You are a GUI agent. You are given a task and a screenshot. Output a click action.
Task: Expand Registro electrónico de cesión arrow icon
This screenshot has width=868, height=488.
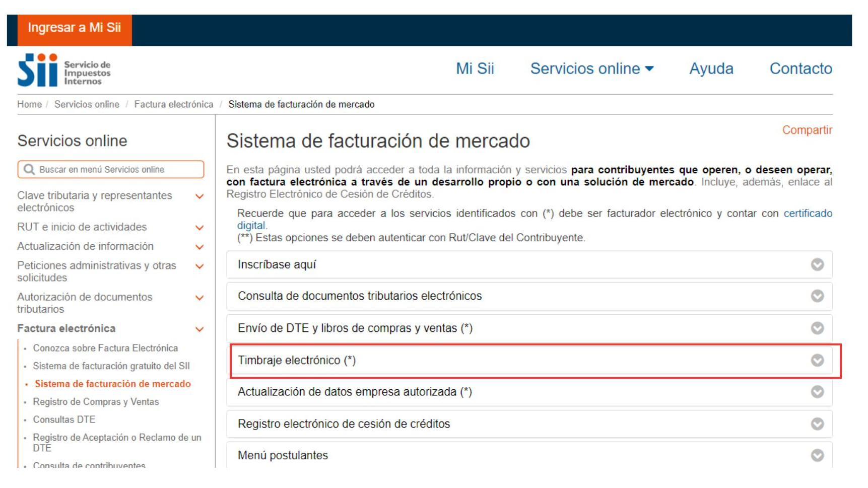(817, 424)
